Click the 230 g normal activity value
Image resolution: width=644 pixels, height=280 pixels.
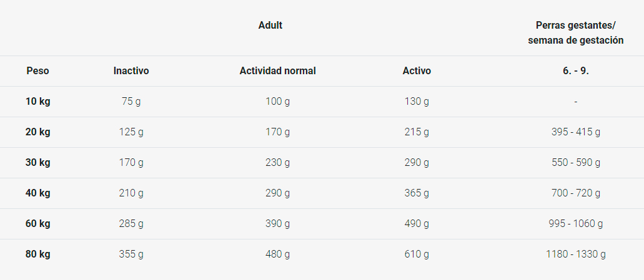[x=277, y=162]
